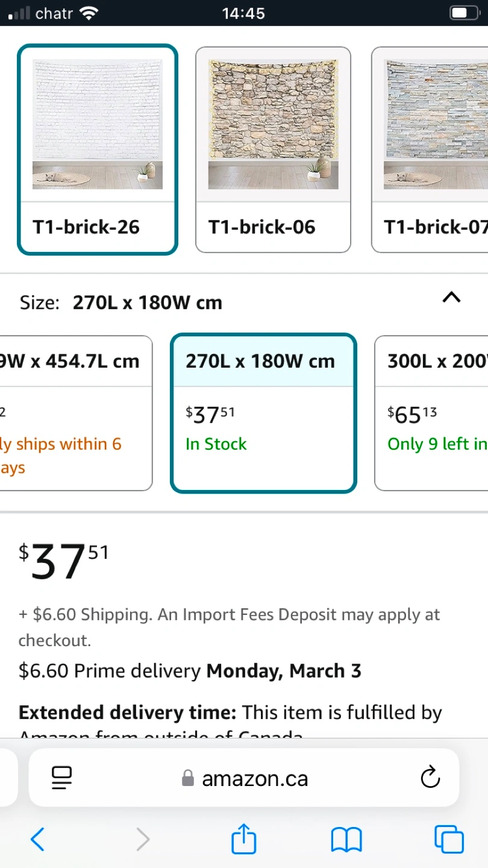Tap the Safari back arrow
Viewport: 488px width, 868px height.
(37, 838)
